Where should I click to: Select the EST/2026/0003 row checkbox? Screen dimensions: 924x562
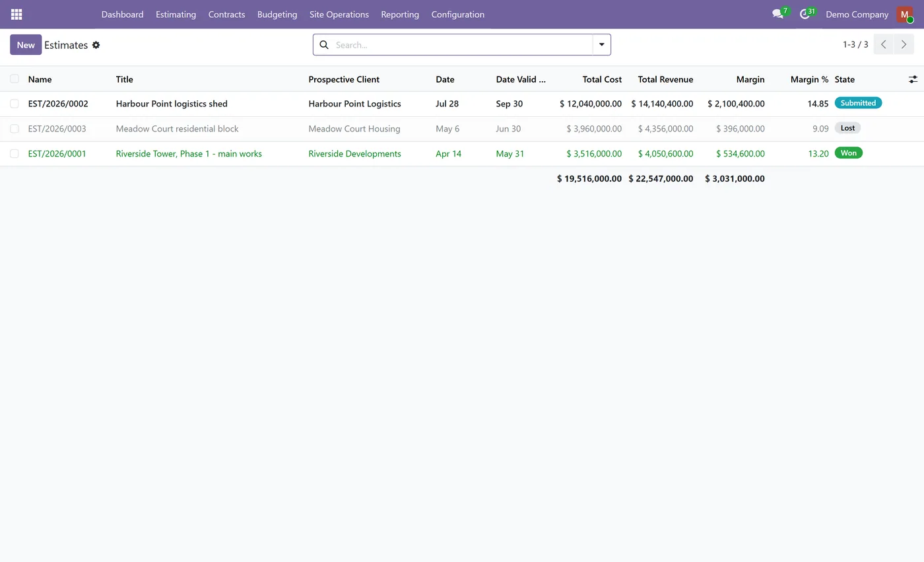pos(14,129)
